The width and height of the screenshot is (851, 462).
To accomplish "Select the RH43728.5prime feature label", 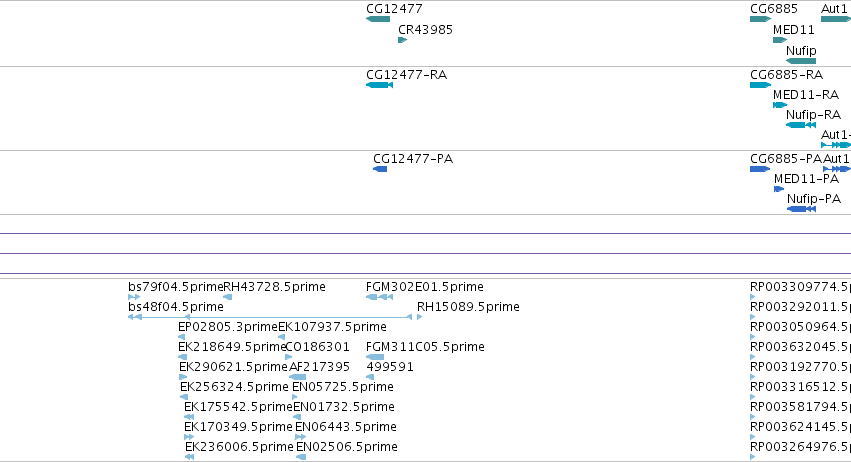I will coord(275,287).
